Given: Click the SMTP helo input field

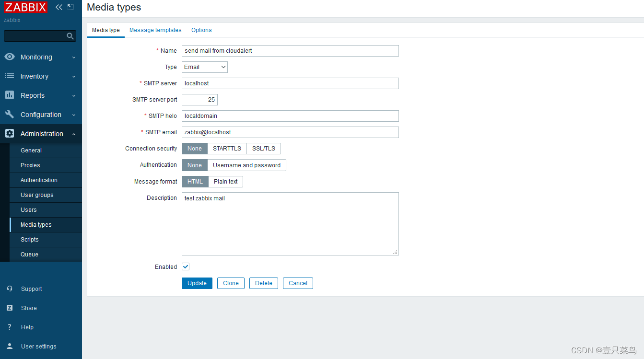Looking at the screenshot, I should [290, 116].
